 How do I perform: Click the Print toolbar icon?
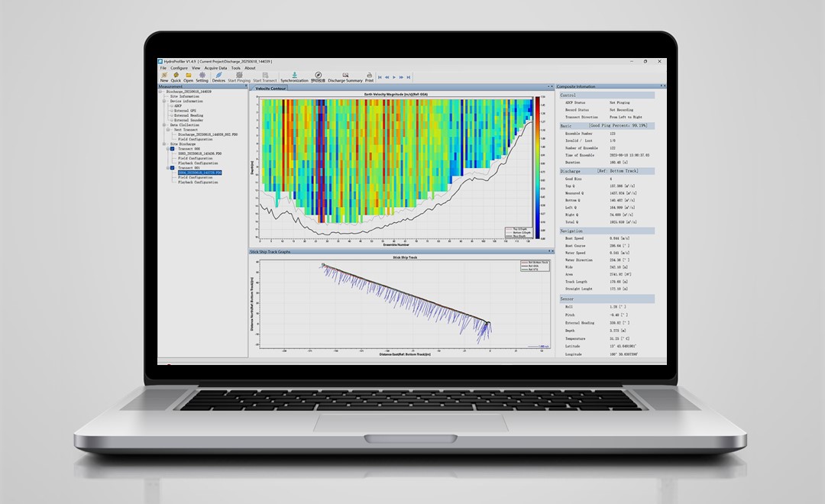tap(370, 76)
